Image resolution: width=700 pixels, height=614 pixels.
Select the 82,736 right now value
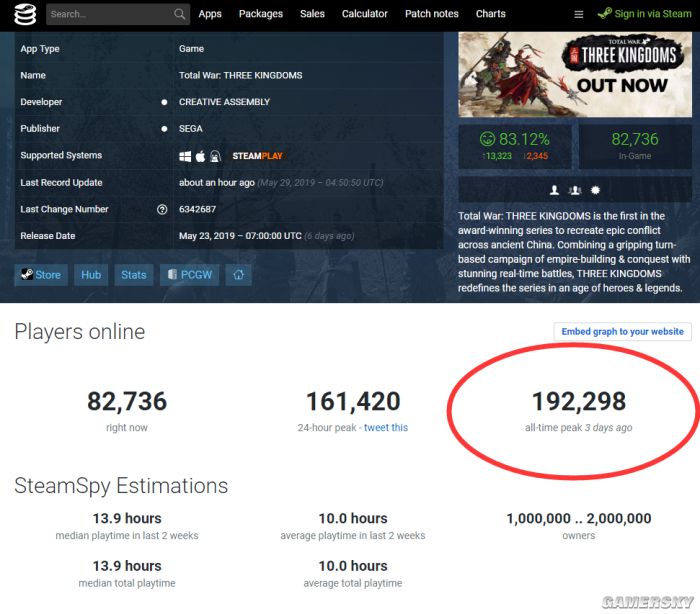point(127,401)
